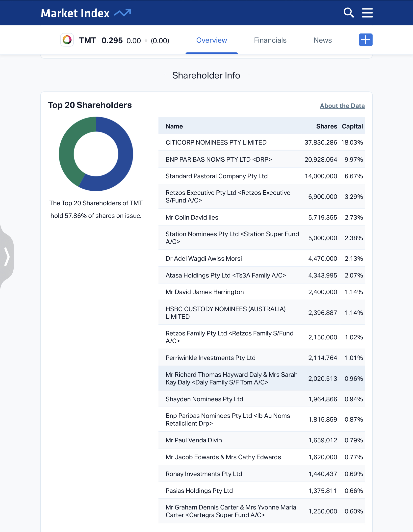Select Mr Colin David Iles

(x=192, y=218)
